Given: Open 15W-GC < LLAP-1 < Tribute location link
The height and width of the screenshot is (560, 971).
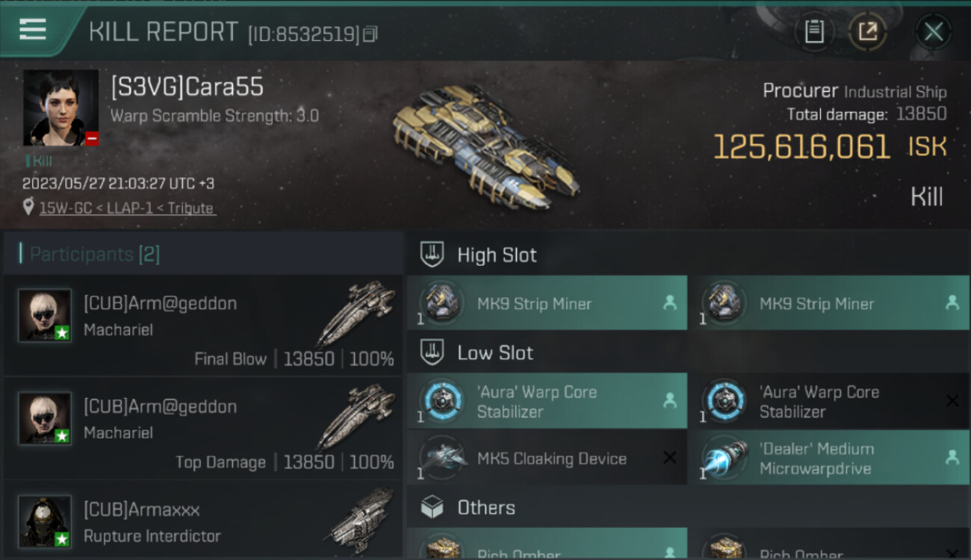Looking at the screenshot, I should coord(126,208).
